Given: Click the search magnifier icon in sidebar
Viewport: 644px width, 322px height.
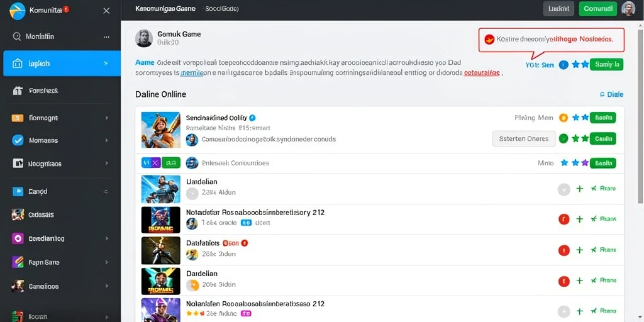Looking at the screenshot, I should (17, 36).
